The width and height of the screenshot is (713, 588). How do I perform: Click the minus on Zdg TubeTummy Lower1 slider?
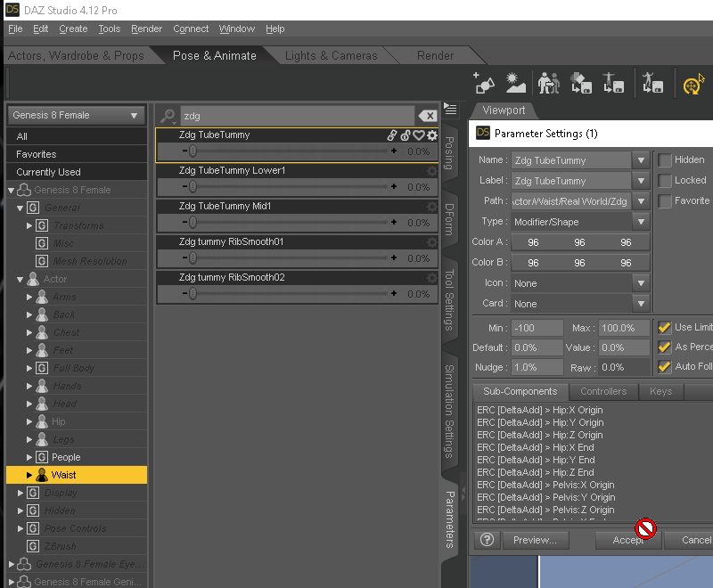click(184, 186)
